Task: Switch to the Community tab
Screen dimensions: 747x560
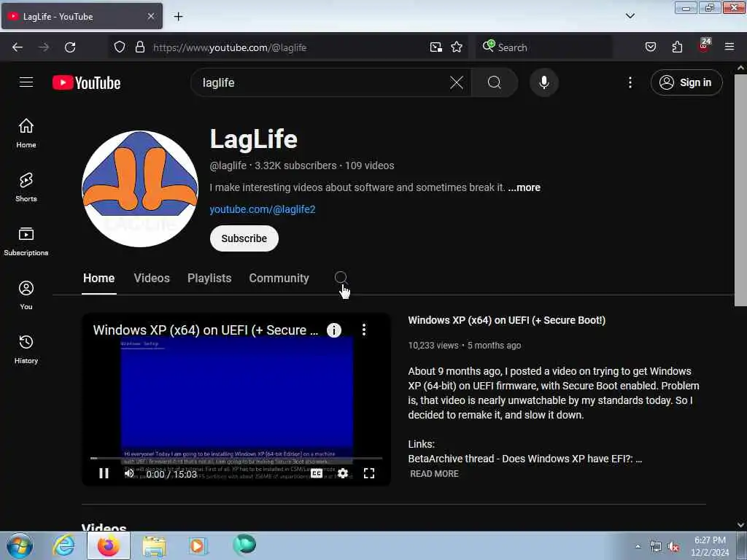Action: pos(279,278)
